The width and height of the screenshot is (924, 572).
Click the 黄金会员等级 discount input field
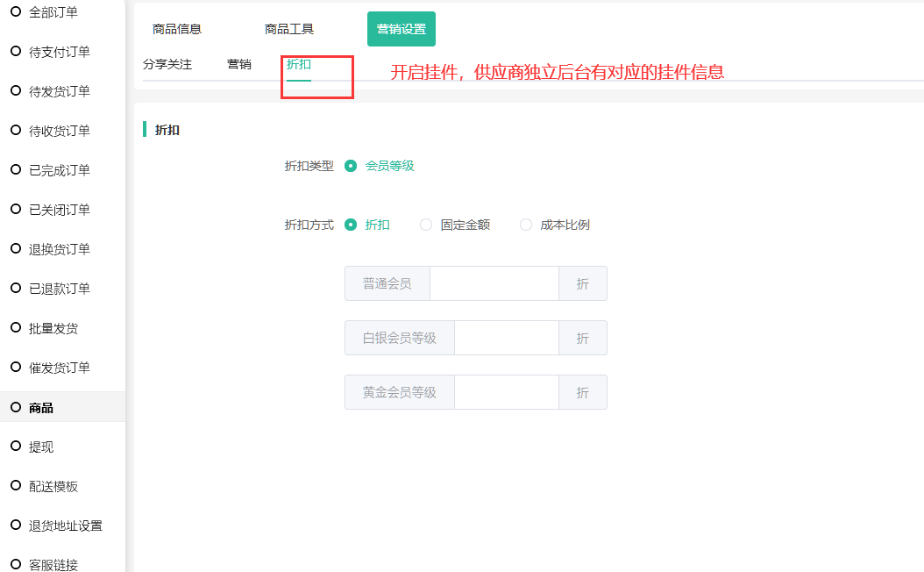[x=507, y=392]
